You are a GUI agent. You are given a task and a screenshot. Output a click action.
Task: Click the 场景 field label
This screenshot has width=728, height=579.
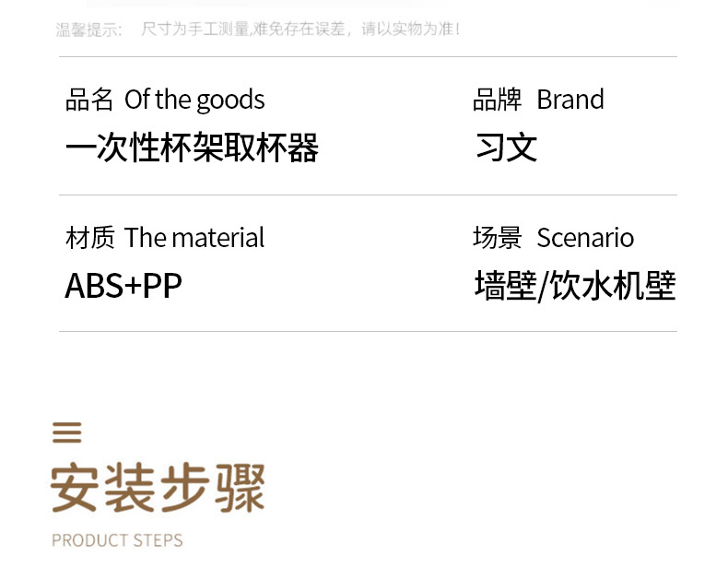497,238
